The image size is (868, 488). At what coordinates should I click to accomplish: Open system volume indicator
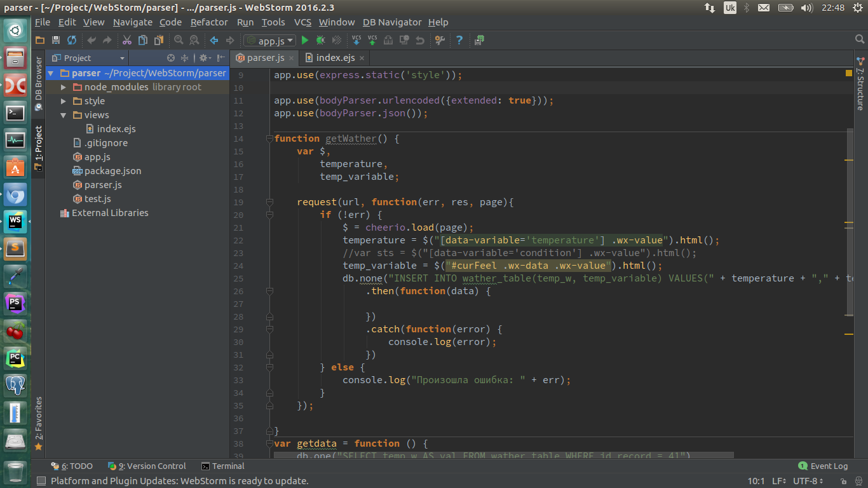tap(807, 8)
